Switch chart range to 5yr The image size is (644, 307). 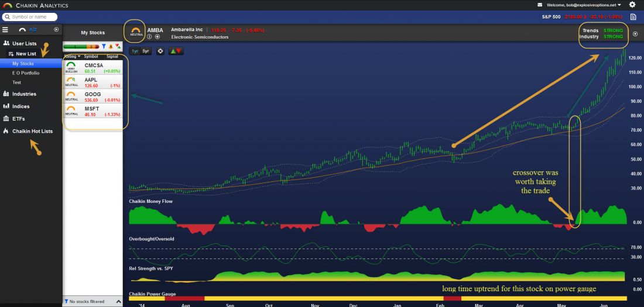coord(146,51)
